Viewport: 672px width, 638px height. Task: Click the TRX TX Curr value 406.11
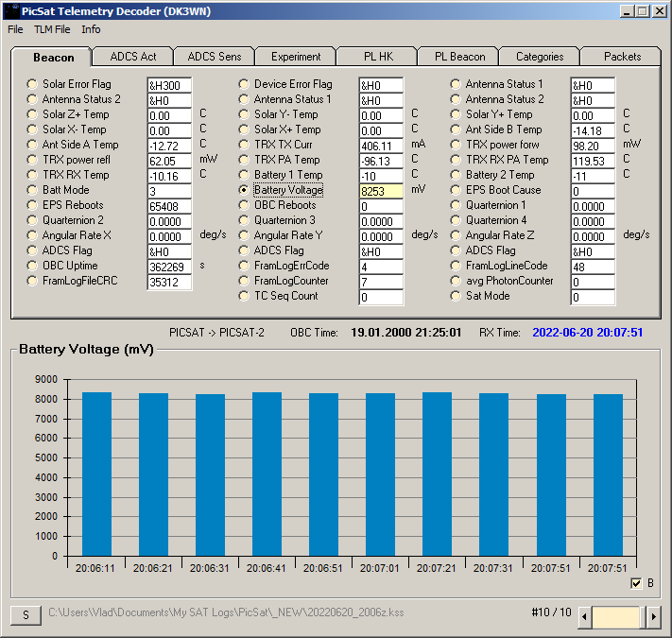[381, 146]
